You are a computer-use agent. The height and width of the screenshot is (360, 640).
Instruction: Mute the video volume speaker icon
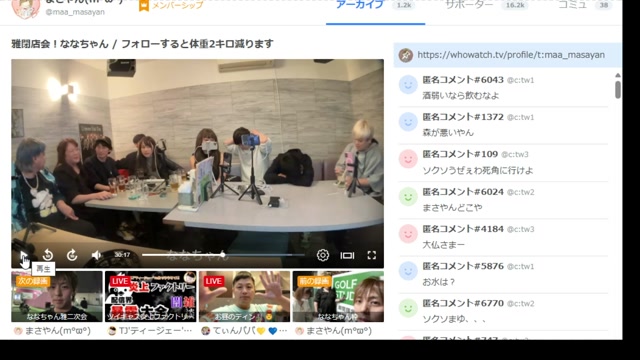(x=96, y=255)
